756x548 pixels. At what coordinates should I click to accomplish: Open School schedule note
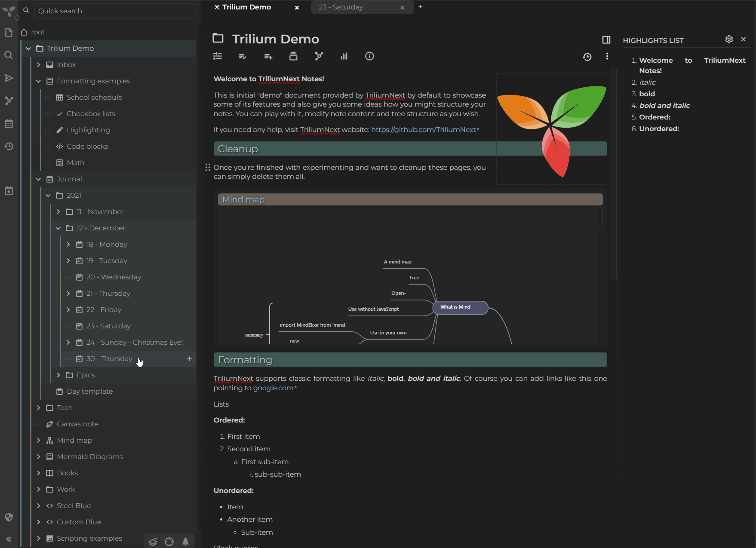coord(94,97)
